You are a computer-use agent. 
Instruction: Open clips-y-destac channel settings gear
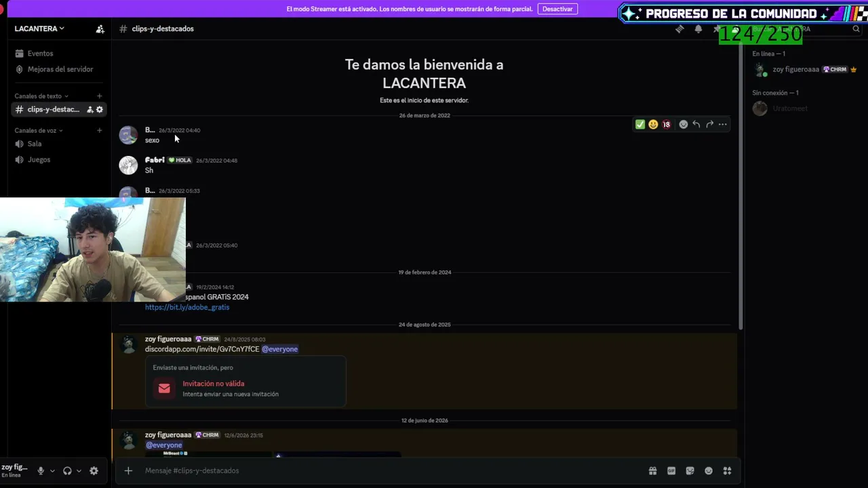tap(100, 110)
